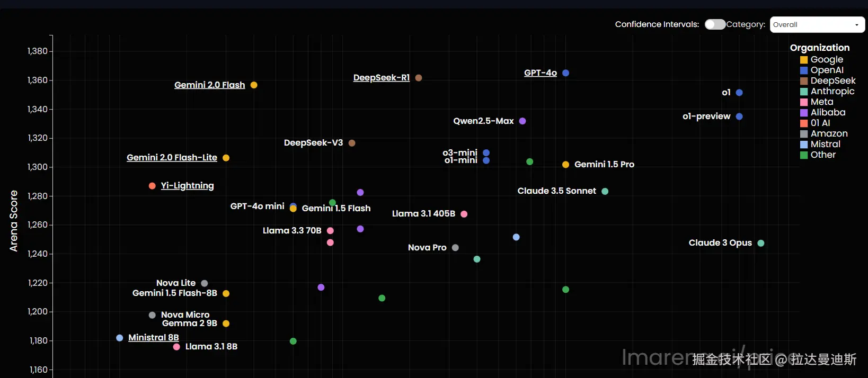Click the Ministral 8B data point

(x=120, y=338)
